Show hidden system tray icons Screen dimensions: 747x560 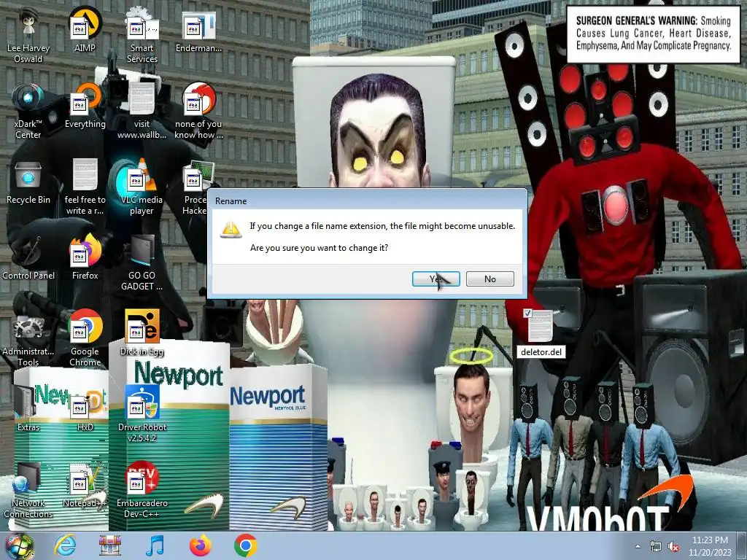click(x=638, y=547)
